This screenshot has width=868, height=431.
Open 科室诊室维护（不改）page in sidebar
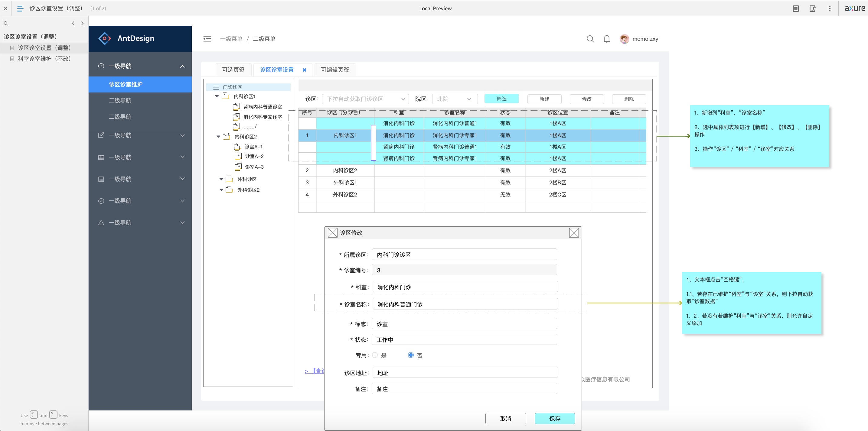[44, 59]
